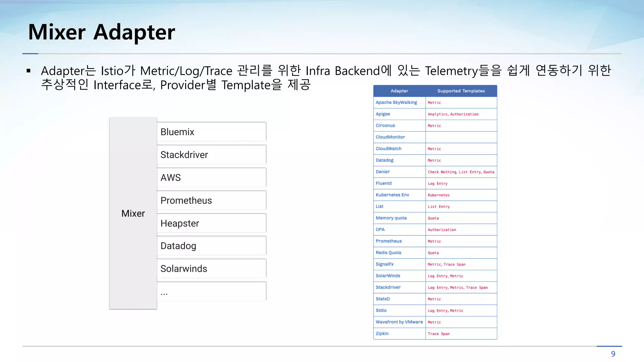
Task: Click the Kubernetes template cell
Action: (x=461, y=195)
